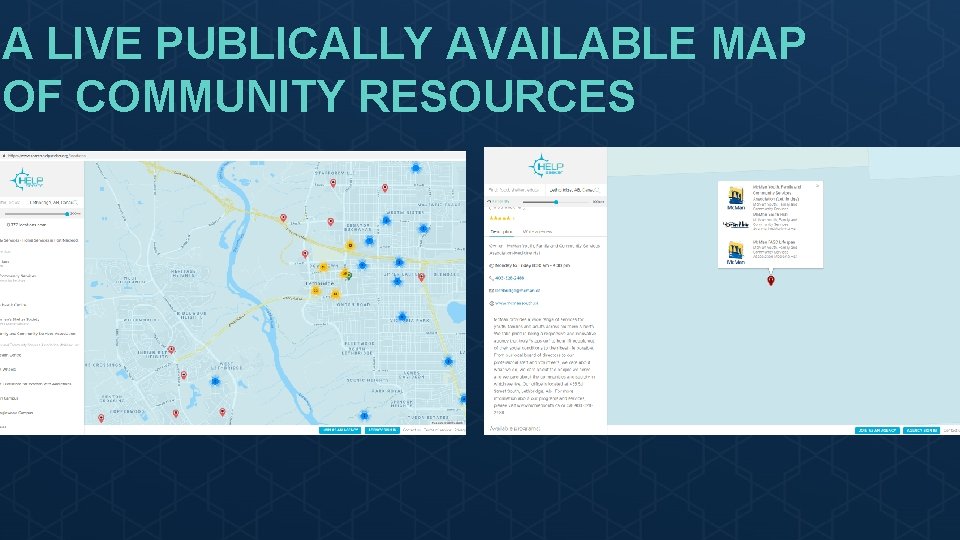The height and width of the screenshot is (540, 960).
Task: Select the red pin on the northwest highway
Action: pos(283,218)
